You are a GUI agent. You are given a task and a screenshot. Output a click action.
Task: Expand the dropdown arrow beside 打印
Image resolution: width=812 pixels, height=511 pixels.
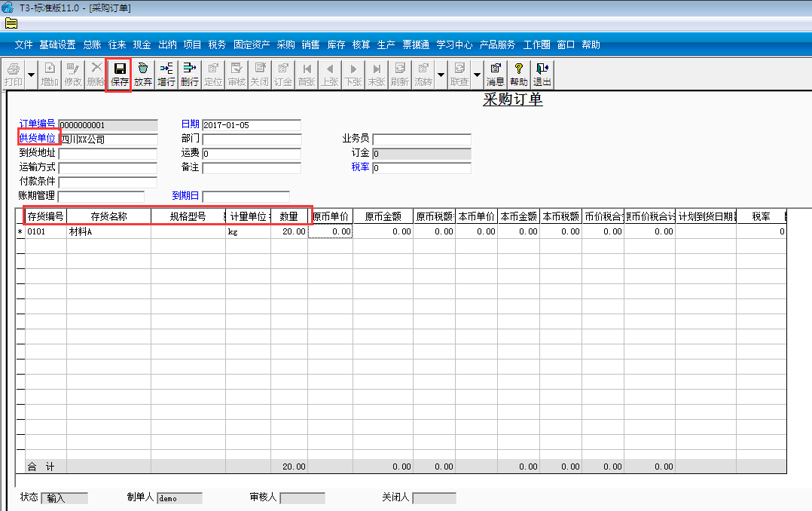pyautogui.click(x=31, y=75)
